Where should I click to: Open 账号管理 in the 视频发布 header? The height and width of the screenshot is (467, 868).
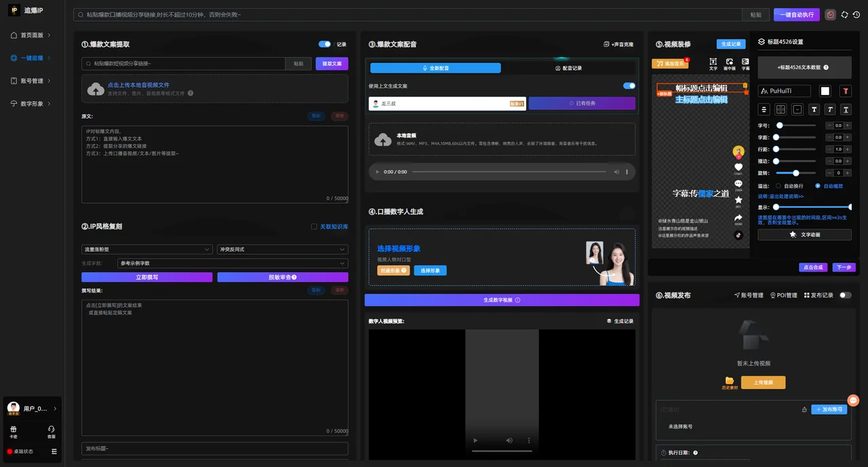749,295
